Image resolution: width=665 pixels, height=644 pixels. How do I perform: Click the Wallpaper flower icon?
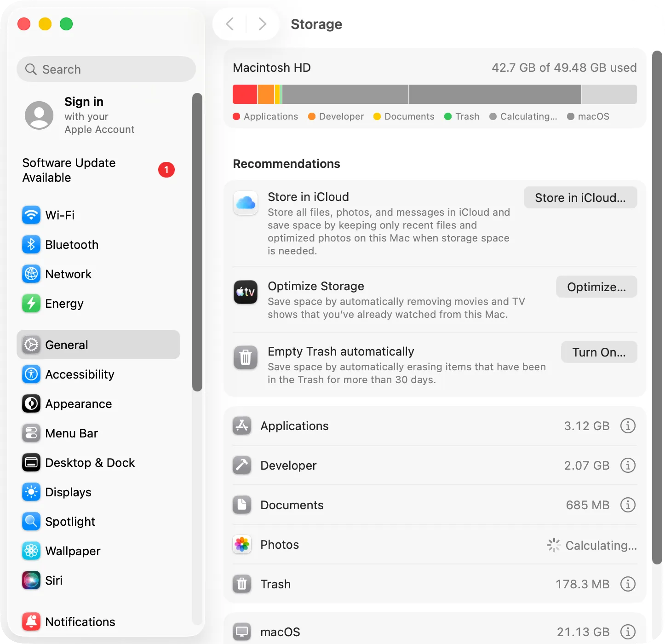(x=31, y=551)
